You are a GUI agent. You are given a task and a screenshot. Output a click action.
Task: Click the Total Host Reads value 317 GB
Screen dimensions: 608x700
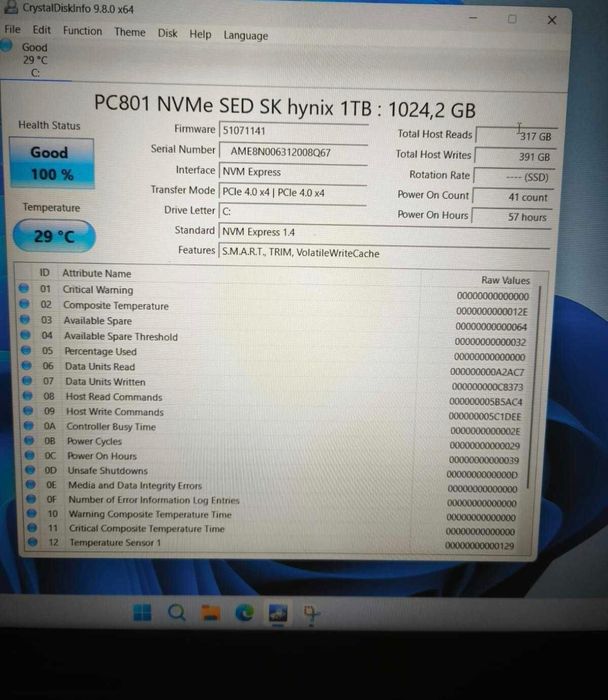tap(516, 136)
